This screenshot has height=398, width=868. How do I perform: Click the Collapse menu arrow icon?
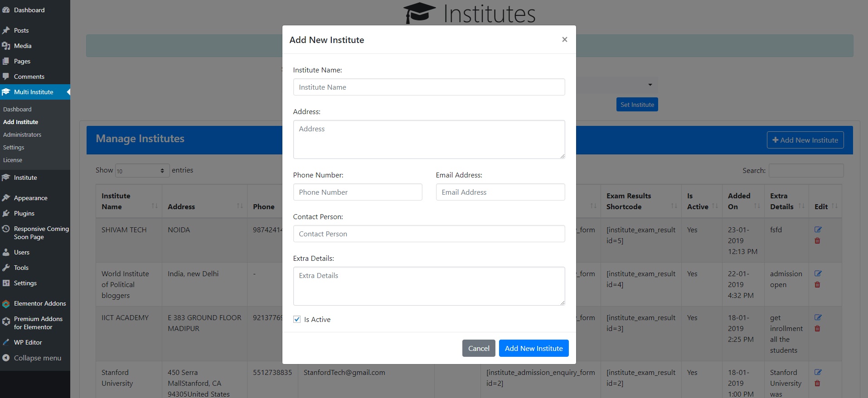(x=6, y=358)
